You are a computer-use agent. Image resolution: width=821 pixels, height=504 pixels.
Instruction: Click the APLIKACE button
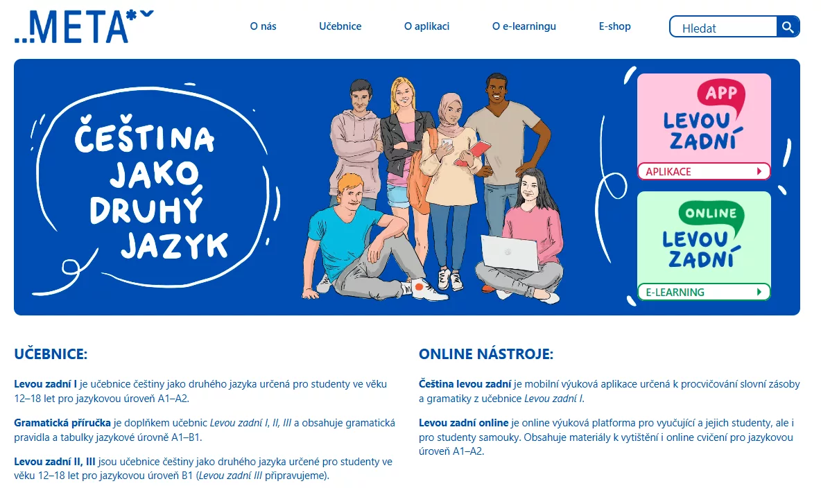point(704,171)
